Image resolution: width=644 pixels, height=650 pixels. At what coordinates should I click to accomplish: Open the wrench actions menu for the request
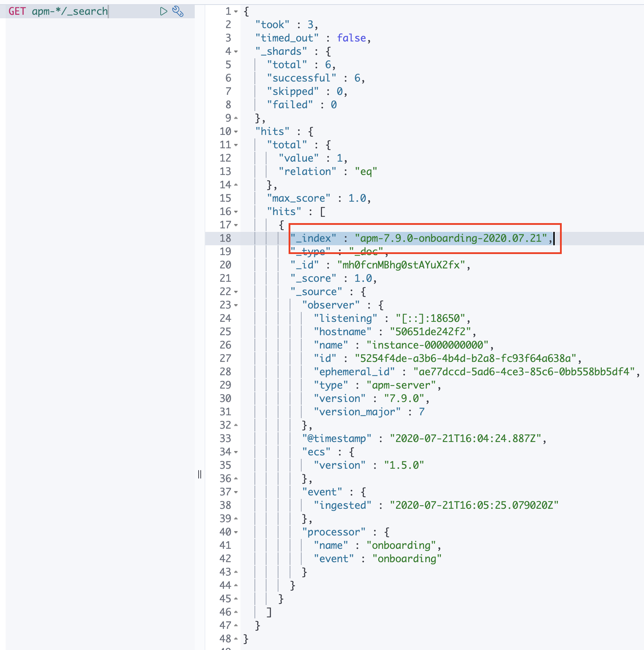click(178, 11)
